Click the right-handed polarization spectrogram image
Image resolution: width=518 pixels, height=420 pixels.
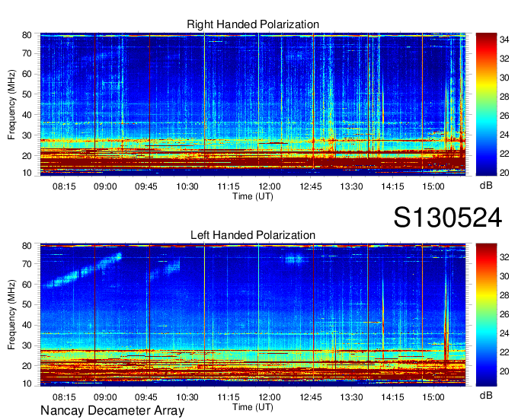(x=253, y=104)
